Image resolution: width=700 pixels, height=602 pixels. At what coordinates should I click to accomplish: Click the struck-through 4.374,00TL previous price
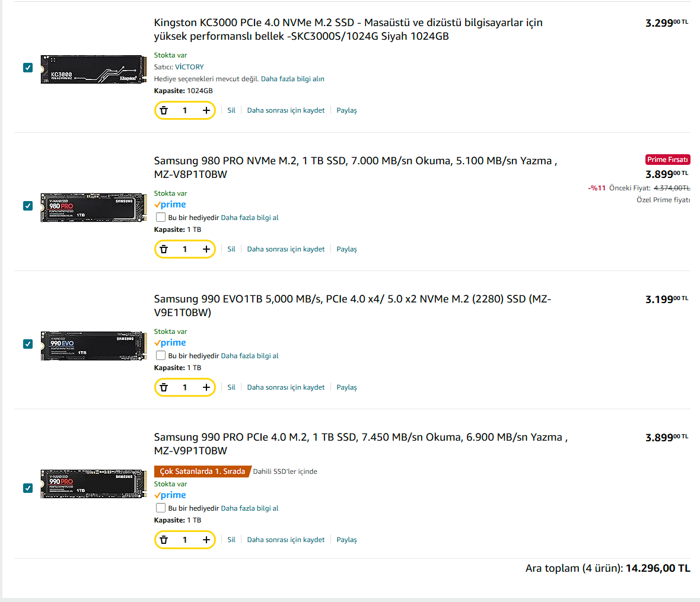(x=672, y=189)
